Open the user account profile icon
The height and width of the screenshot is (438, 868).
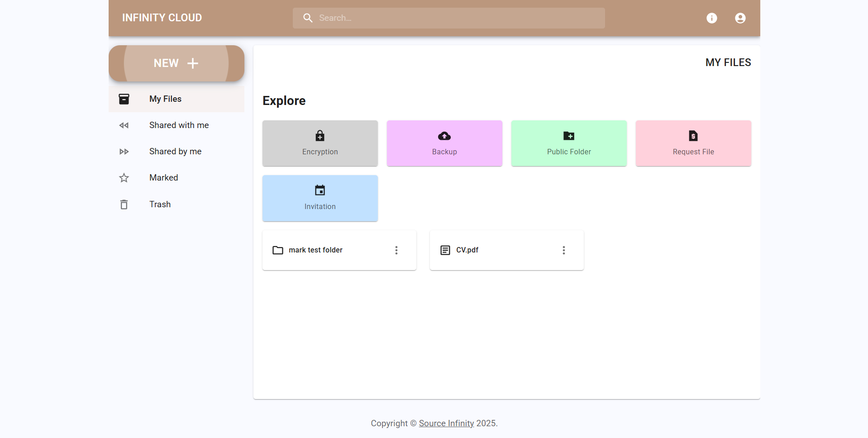click(740, 18)
